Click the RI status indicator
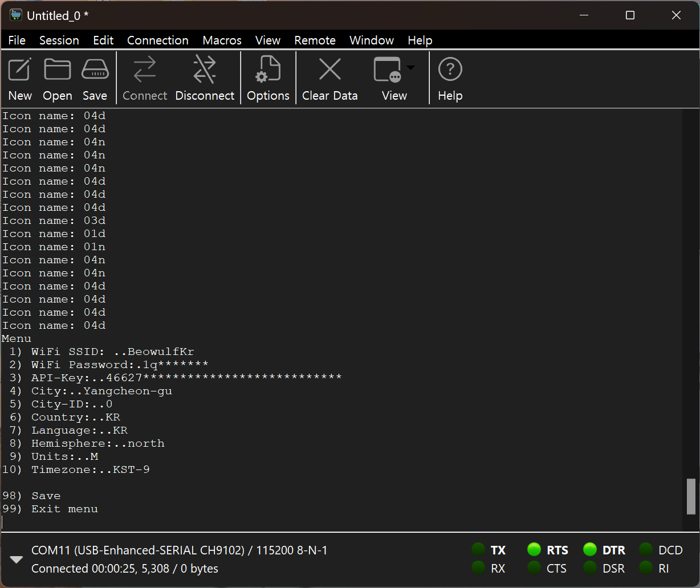The image size is (700, 588). [x=645, y=568]
